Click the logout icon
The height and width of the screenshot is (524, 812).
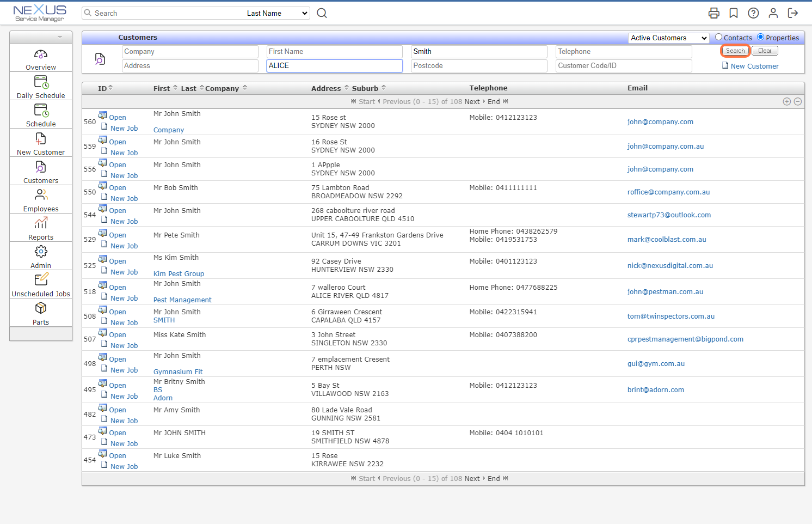coord(793,13)
